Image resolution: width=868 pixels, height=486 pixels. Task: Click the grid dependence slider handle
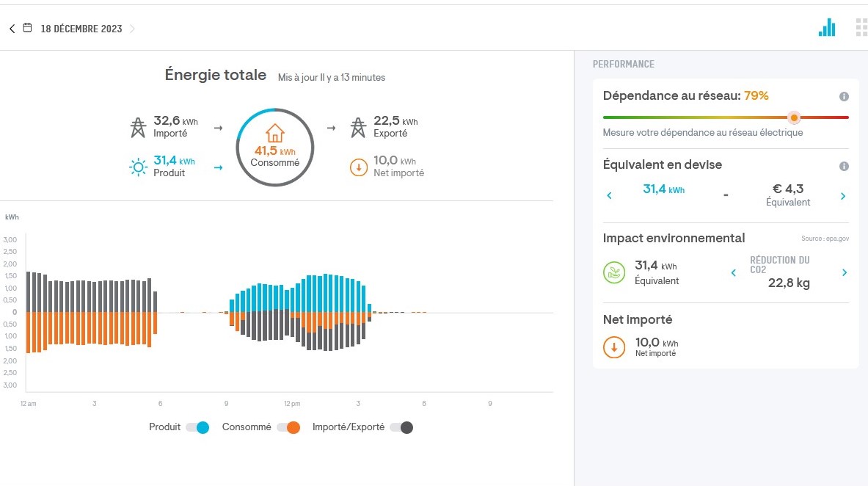tap(793, 117)
